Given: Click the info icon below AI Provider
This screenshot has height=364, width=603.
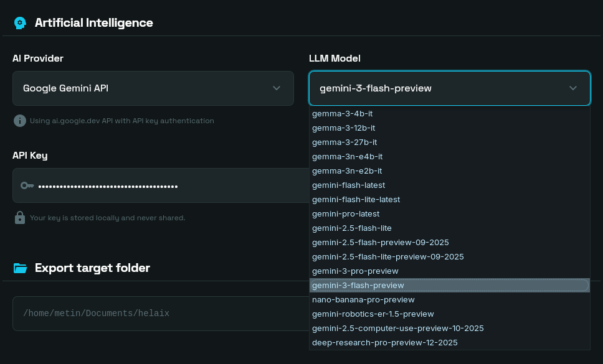Looking at the screenshot, I should 20,121.
